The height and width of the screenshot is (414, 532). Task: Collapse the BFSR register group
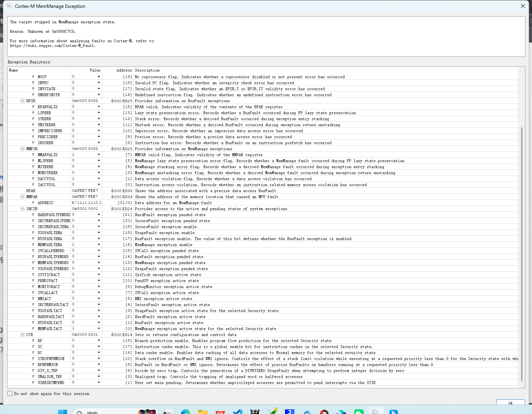(22, 101)
